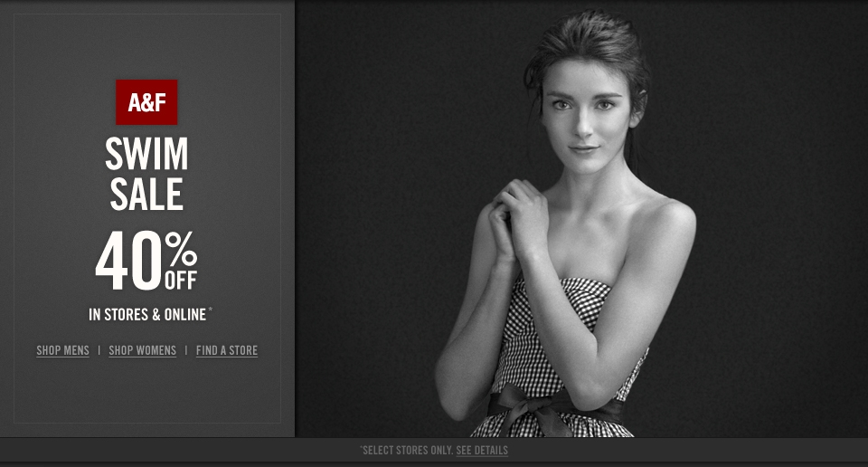Screen dimensions: 868x467
Task: Click the small OFF text under percent
Action: coord(181,281)
